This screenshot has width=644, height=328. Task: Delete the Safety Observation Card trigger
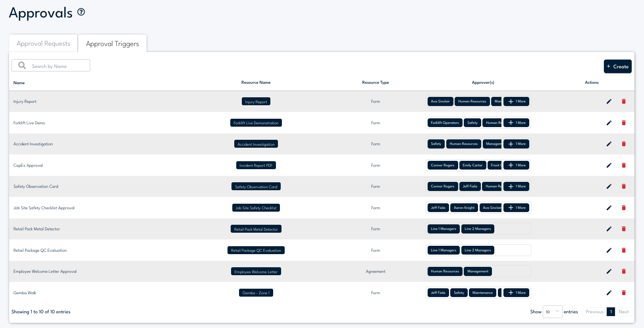623,187
